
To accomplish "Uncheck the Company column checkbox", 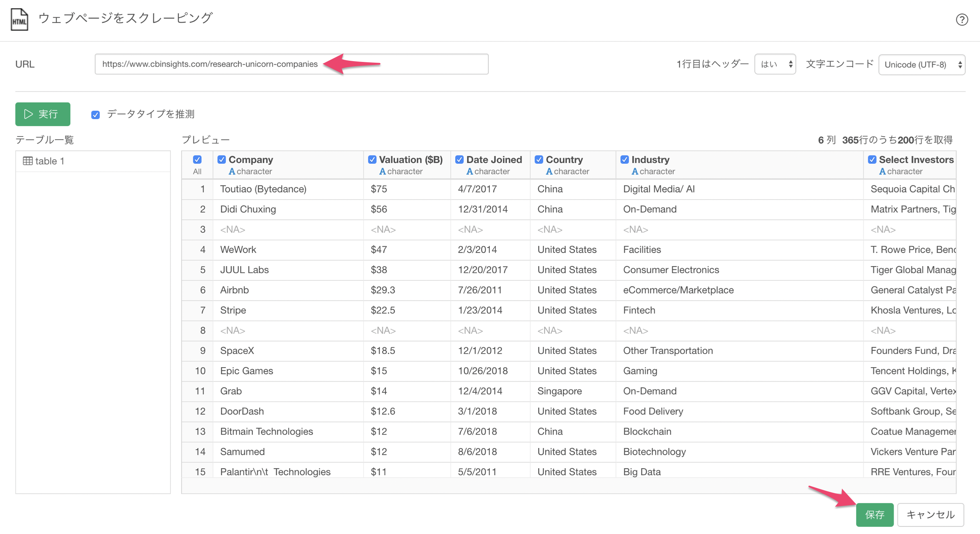I will (222, 160).
